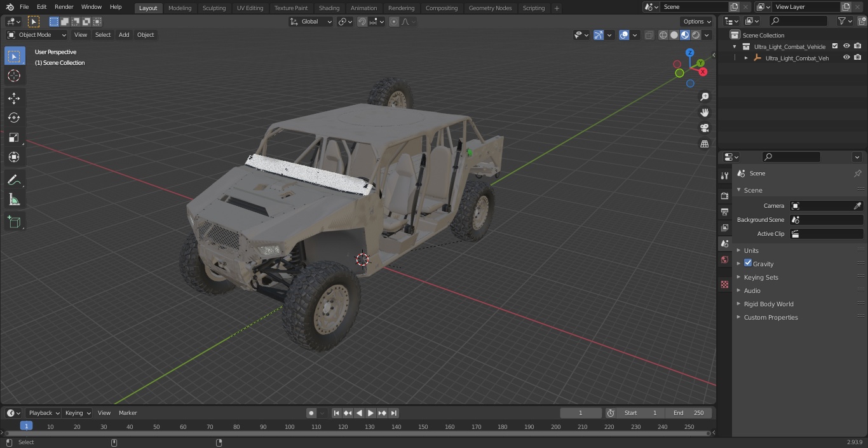Jump to the first frame

click(x=337, y=413)
